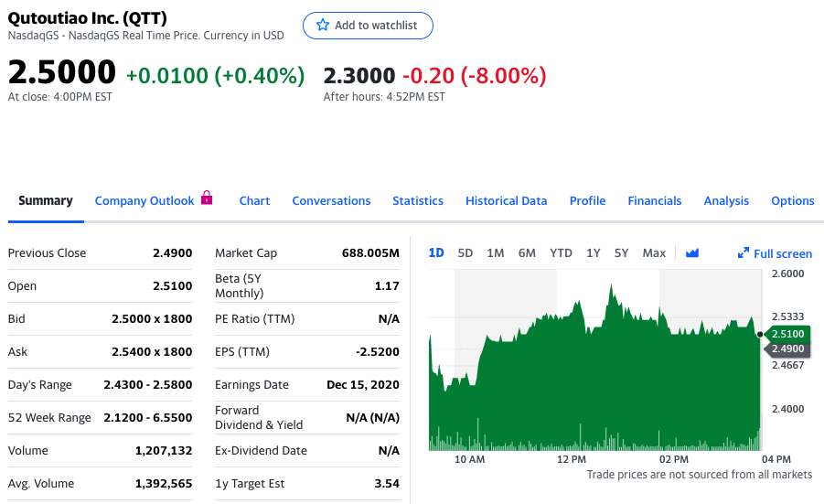Viewport: 824px width, 504px height.
Task: Click the lock icon beside Company Outlook
Action: pyautogui.click(x=207, y=198)
